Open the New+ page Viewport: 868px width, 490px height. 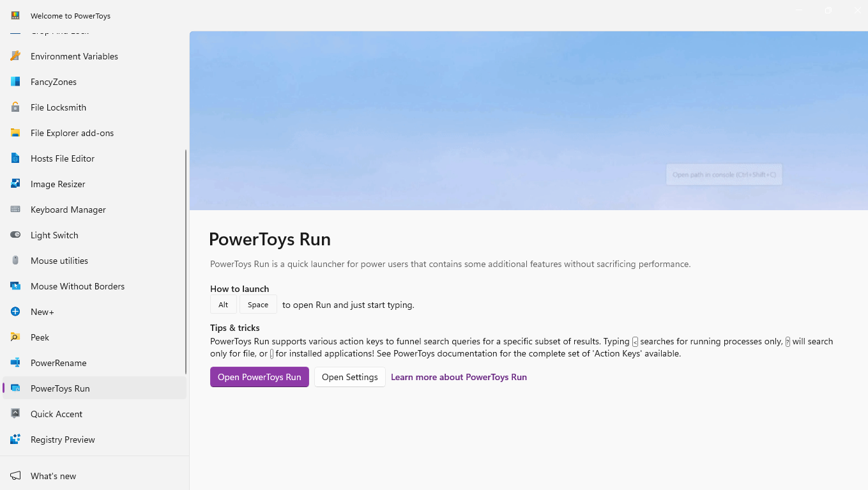(95, 312)
